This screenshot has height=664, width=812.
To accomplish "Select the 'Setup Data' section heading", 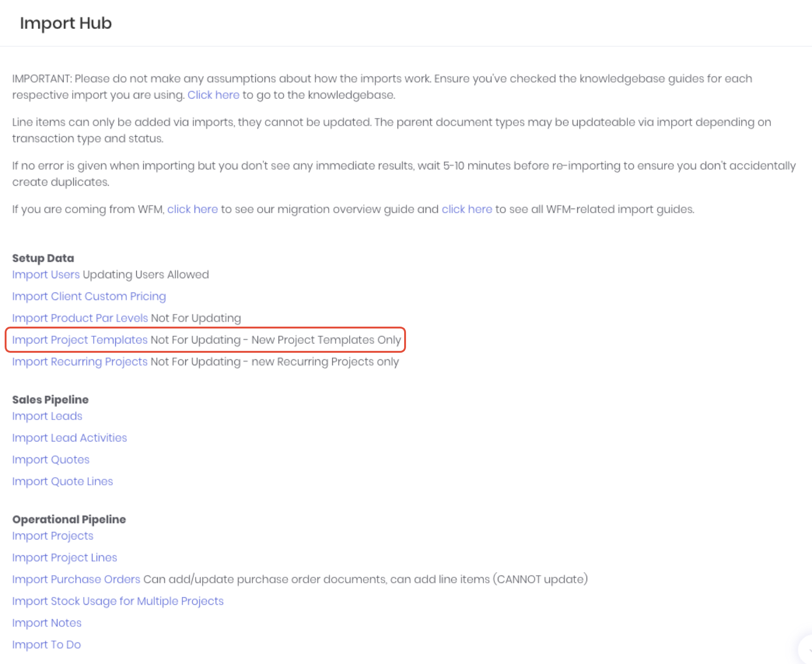I will 43,258.
